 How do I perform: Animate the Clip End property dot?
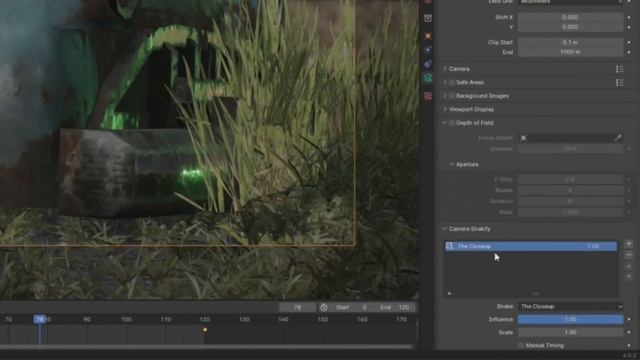pos(629,52)
